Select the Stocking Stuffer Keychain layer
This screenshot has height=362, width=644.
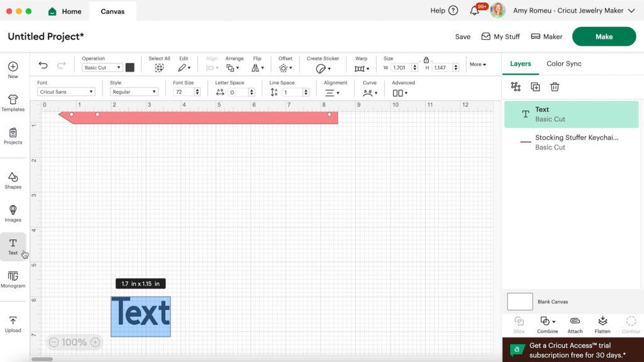571,142
